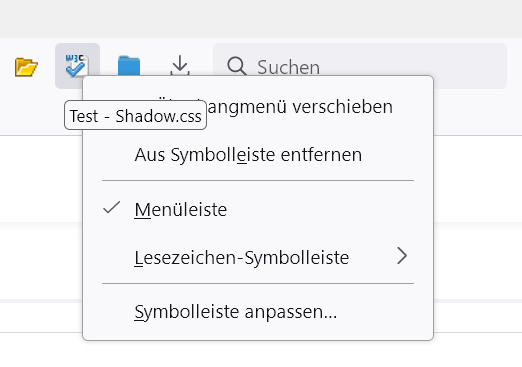
Task: Click the checkmark beside Menüleiste
Action: tap(111, 208)
